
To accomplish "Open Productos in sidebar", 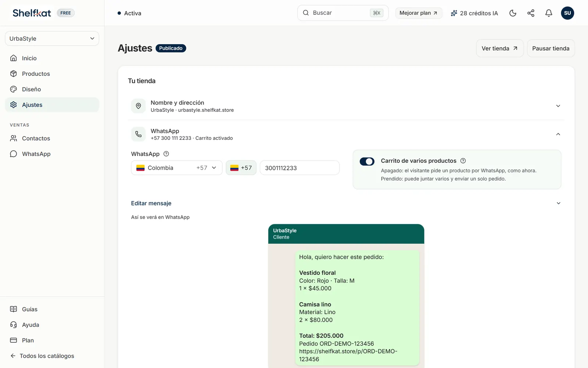I will click(52, 74).
